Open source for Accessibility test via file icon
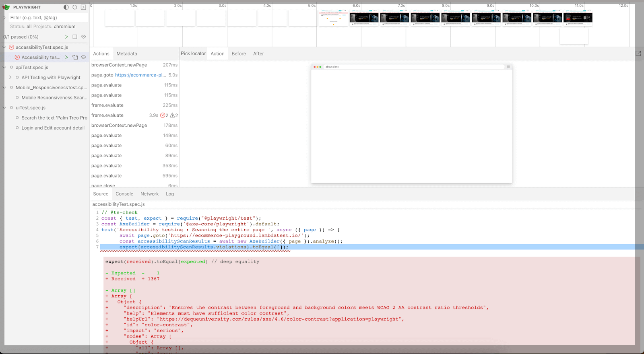 75,57
